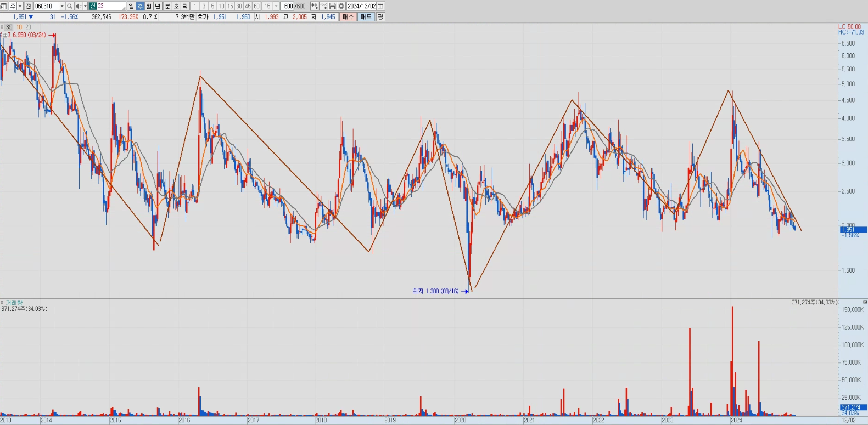The image size is (868, 425).
Task: Click the custom interval field showing 15
Action: (x=267, y=6)
